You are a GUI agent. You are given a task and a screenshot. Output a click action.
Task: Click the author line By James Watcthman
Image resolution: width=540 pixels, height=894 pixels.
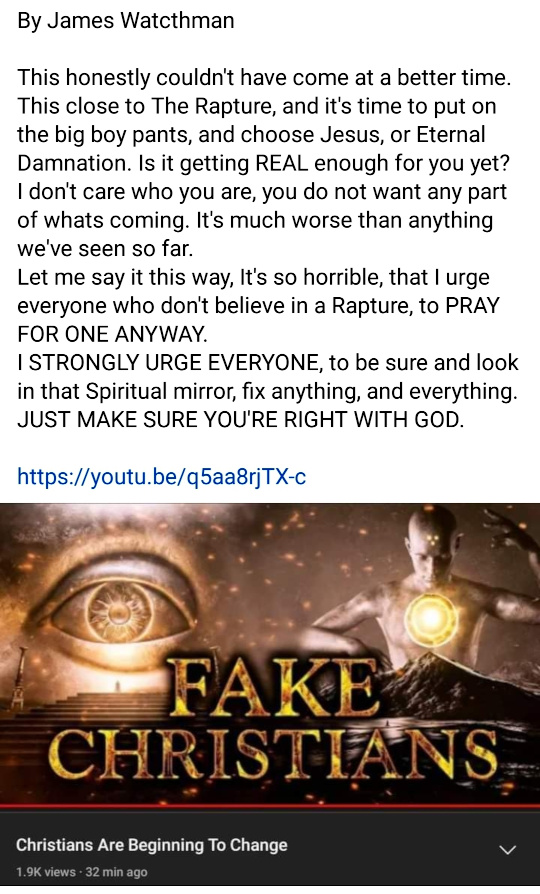126,21
